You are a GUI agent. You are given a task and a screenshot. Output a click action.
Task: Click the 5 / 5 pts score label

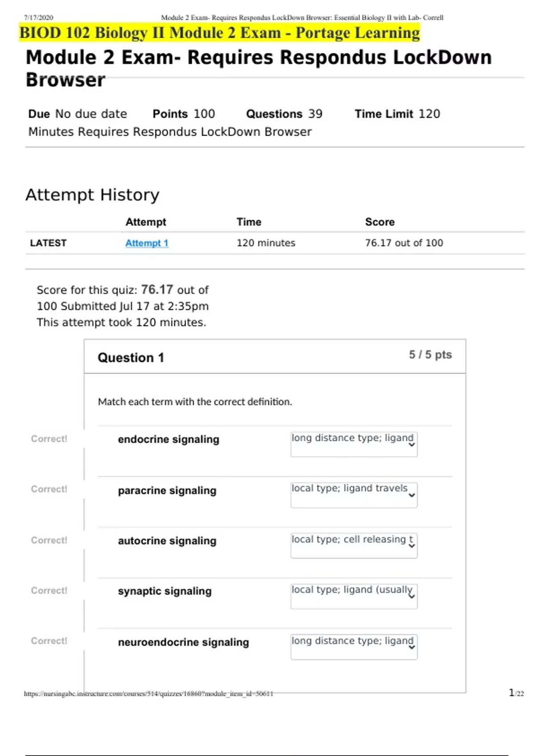[430, 355]
